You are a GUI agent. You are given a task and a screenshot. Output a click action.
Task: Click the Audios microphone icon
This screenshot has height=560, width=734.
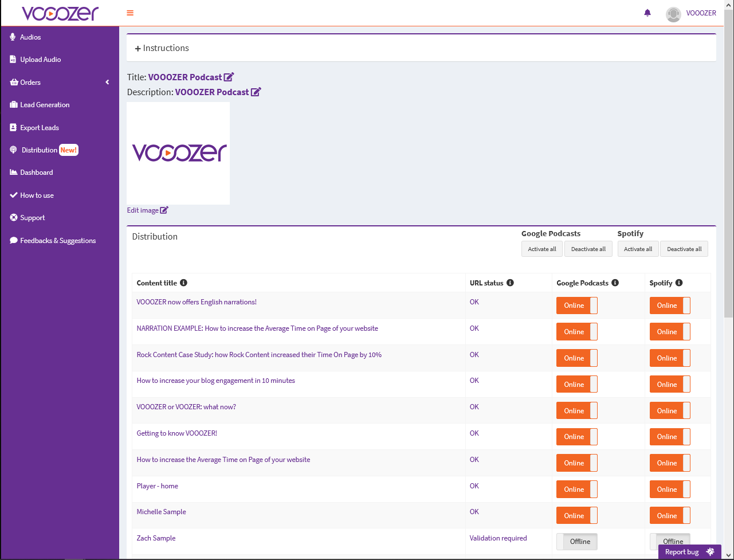click(x=13, y=37)
